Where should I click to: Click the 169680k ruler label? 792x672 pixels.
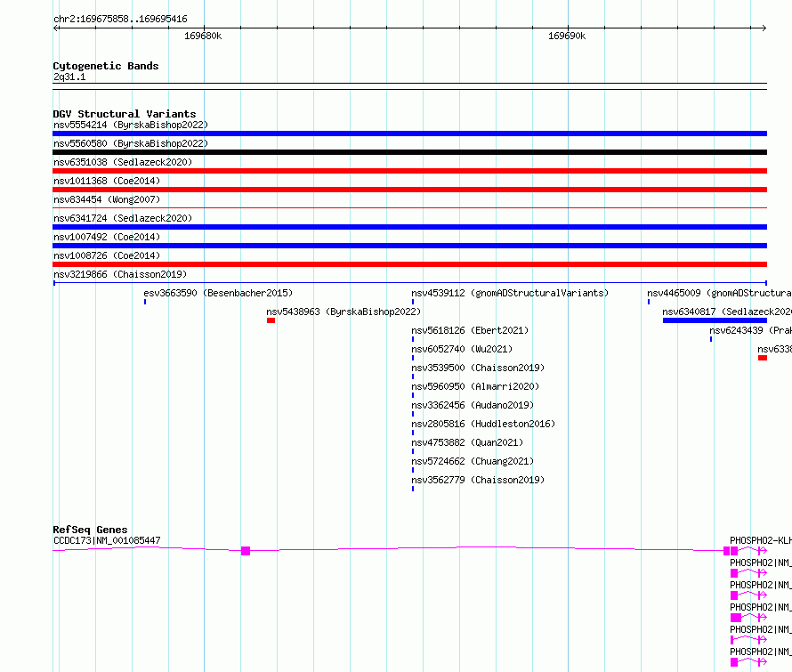coord(203,36)
